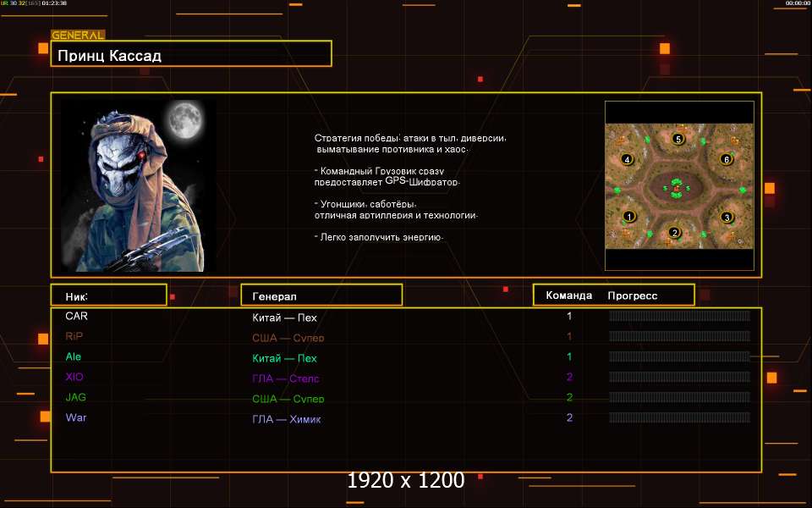Click team number 2 in JAG's row

pos(569,397)
